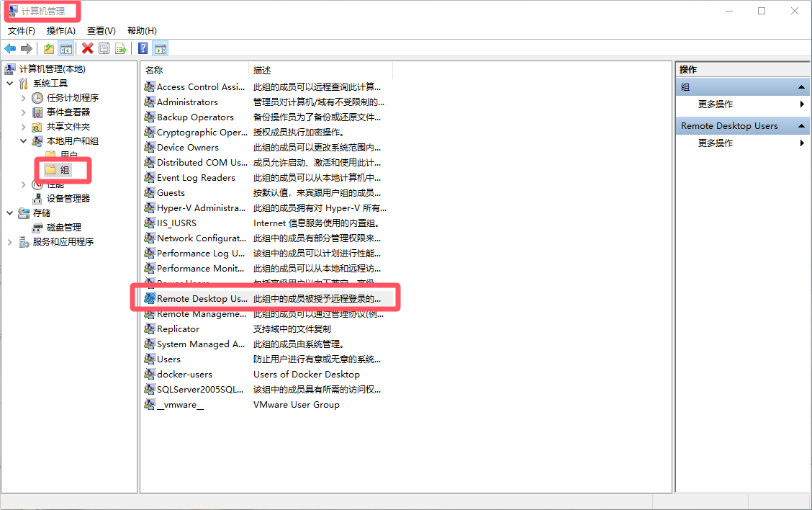Click the VMware User Group description
The width and height of the screenshot is (812, 510).
pos(296,405)
